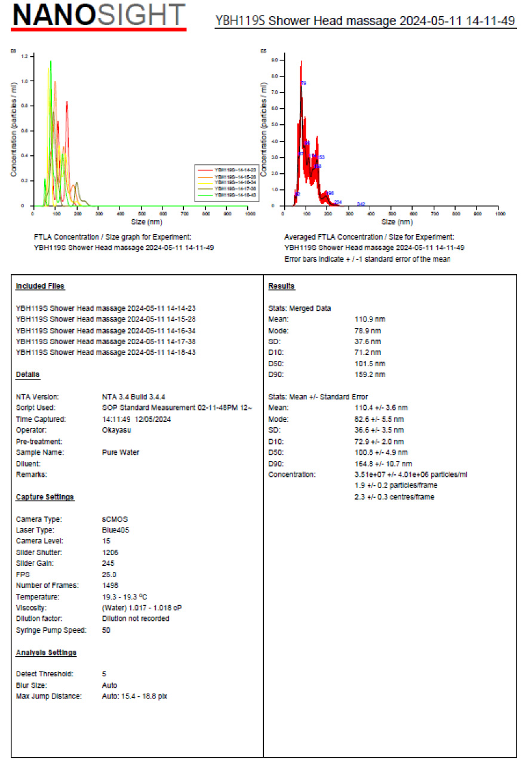
Task: Select the camera level value '15'
Action: (x=106, y=541)
